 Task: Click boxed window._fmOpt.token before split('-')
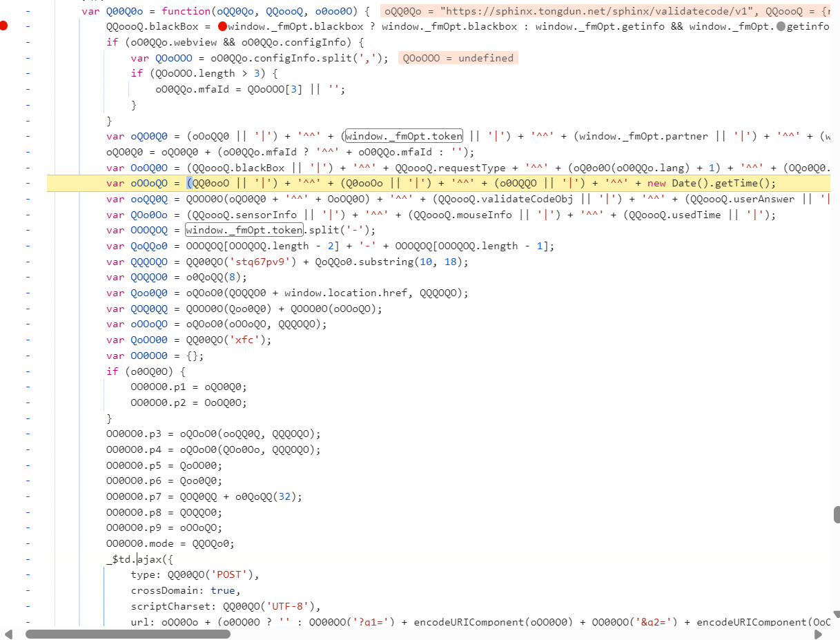click(244, 230)
